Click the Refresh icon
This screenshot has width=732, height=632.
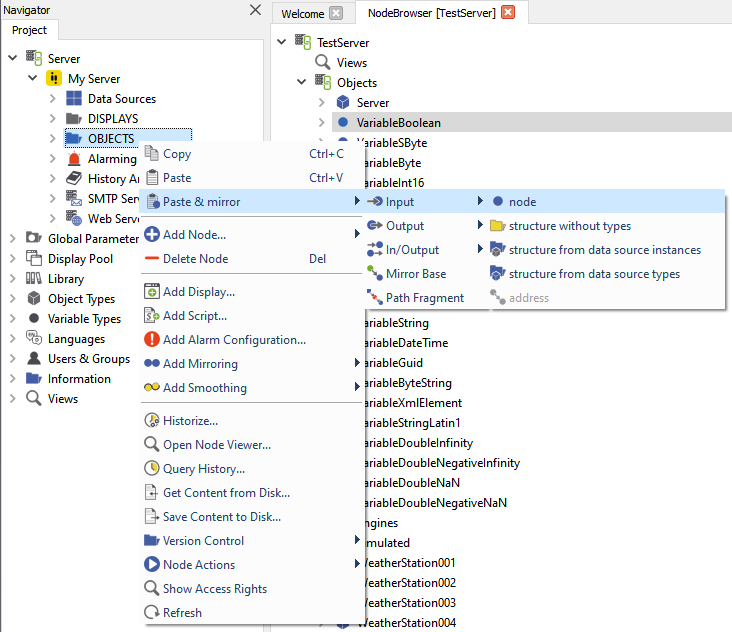coord(152,612)
